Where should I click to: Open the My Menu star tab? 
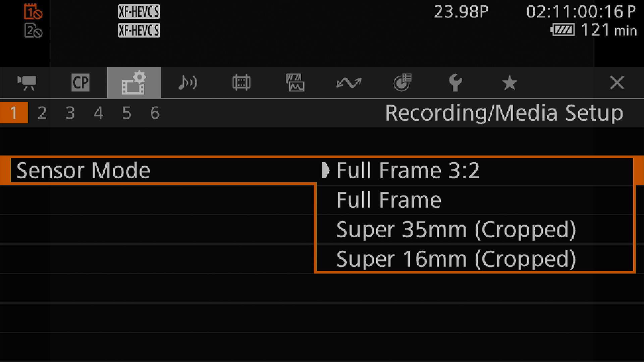pyautogui.click(x=510, y=82)
